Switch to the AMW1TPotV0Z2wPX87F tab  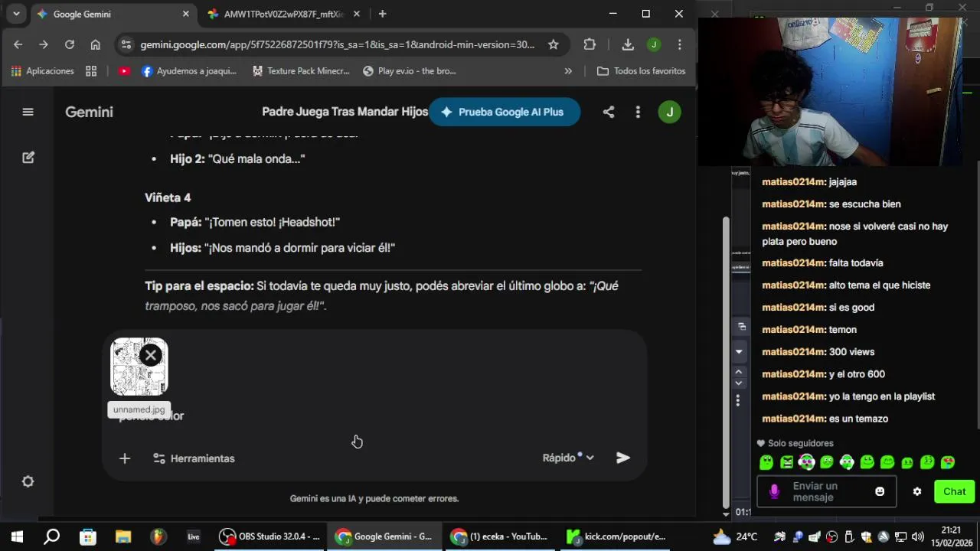tap(283, 14)
